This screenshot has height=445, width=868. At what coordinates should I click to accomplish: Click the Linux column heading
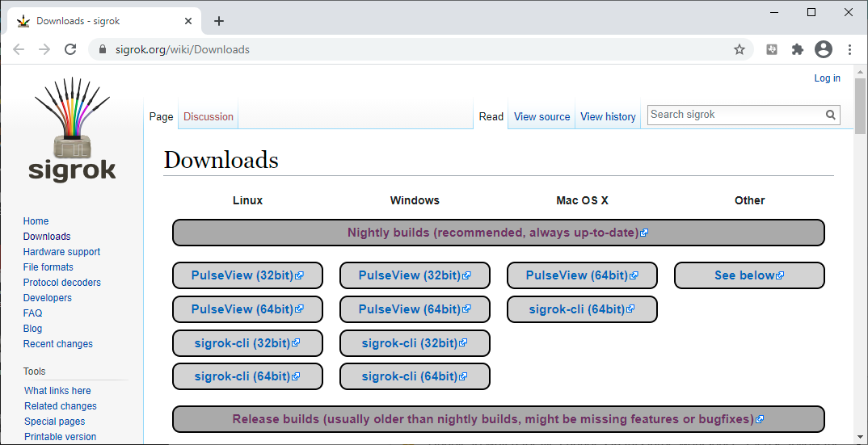247,200
